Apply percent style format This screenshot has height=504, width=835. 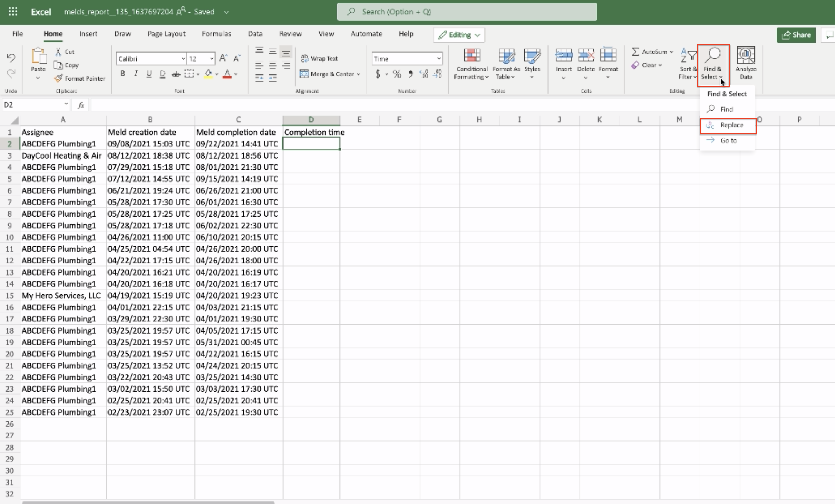(x=397, y=74)
